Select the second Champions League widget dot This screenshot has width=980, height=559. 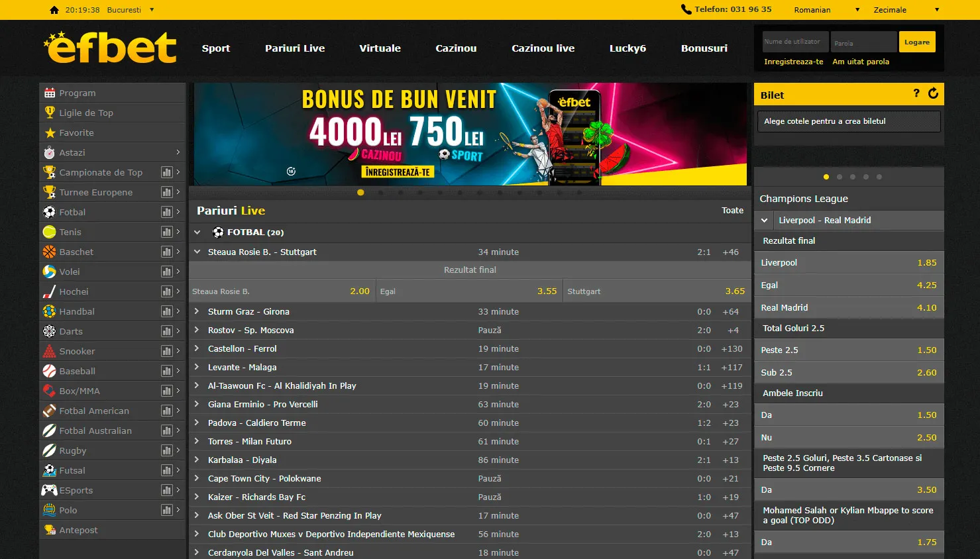click(x=840, y=177)
